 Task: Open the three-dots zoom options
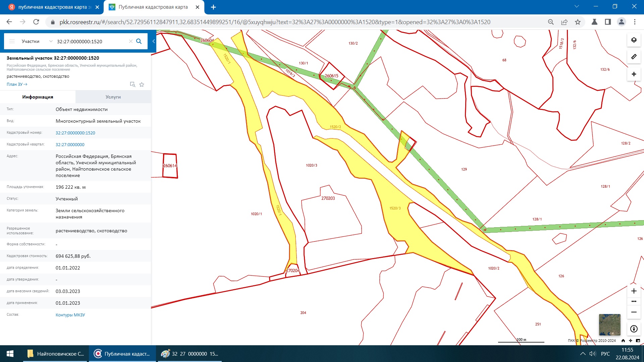click(x=634, y=301)
